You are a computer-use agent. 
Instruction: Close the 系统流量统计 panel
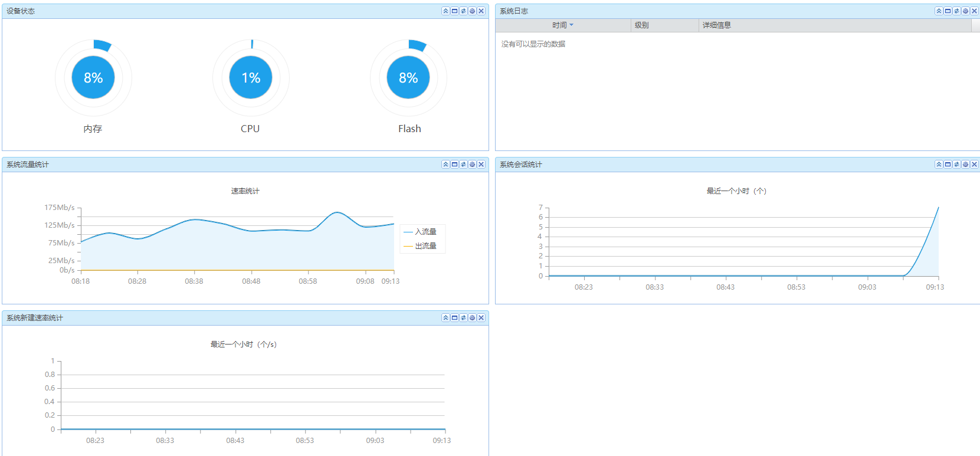[x=481, y=165]
